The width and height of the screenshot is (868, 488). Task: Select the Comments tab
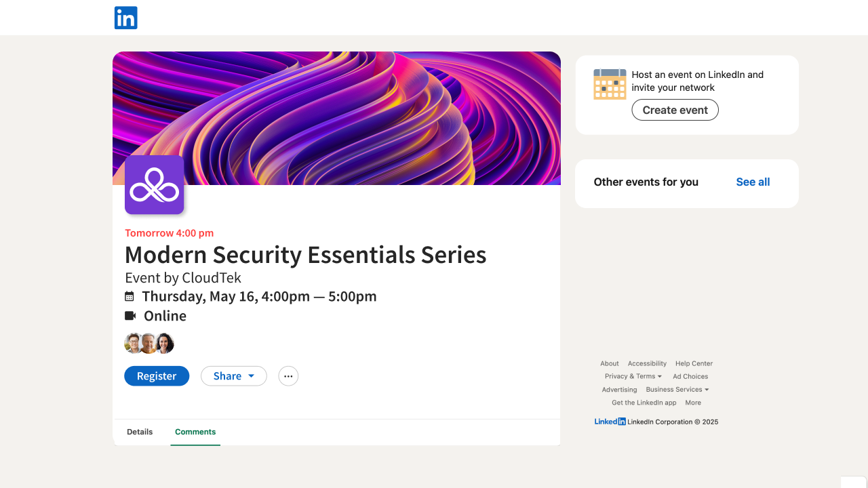(x=195, y=432)
